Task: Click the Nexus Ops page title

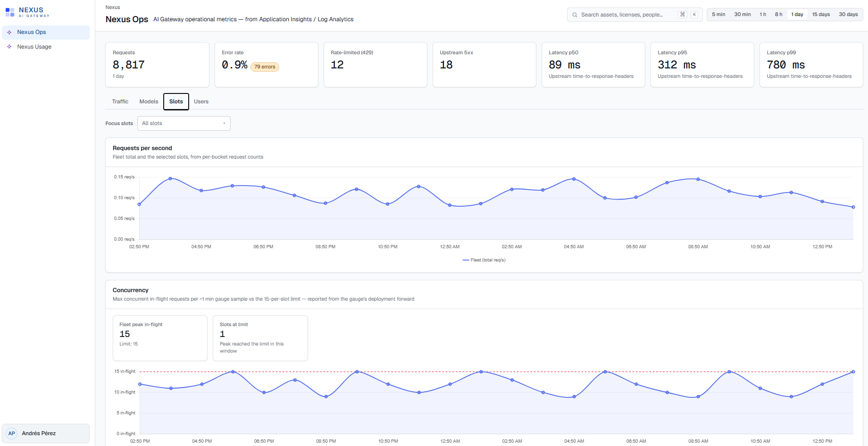Action: pyautogui.click(x=127, y=19)
